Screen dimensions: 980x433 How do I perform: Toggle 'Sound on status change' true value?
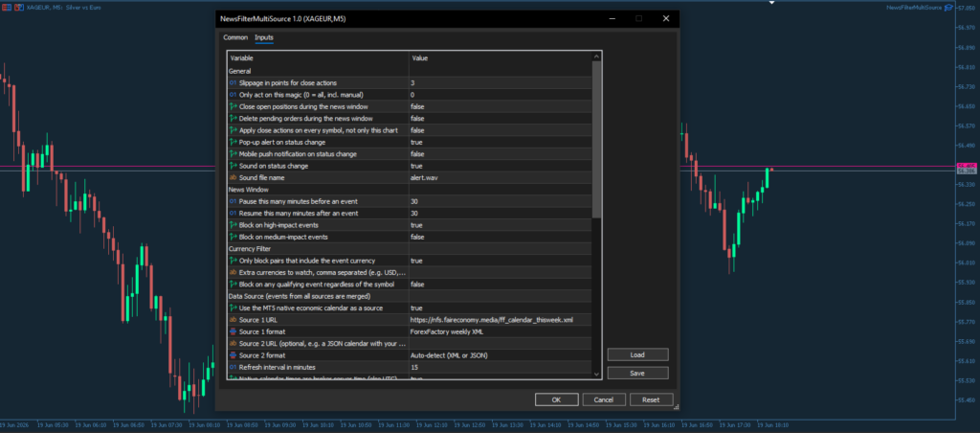(500, 166)
